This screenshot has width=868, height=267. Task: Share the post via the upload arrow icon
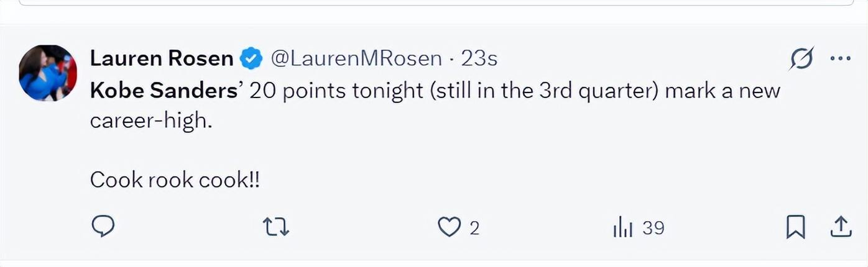coord(840,227)
